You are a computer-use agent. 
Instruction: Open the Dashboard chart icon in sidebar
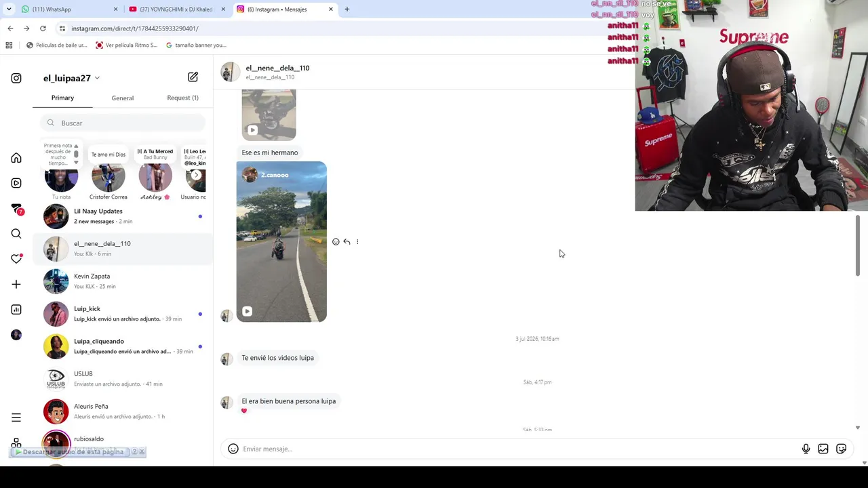pos(16,310)
